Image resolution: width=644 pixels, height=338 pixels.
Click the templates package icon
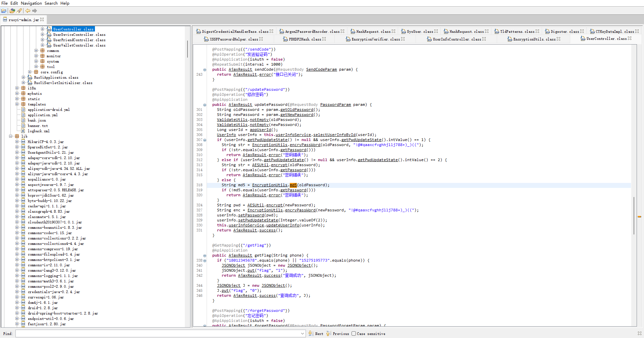tap(23, 104)
